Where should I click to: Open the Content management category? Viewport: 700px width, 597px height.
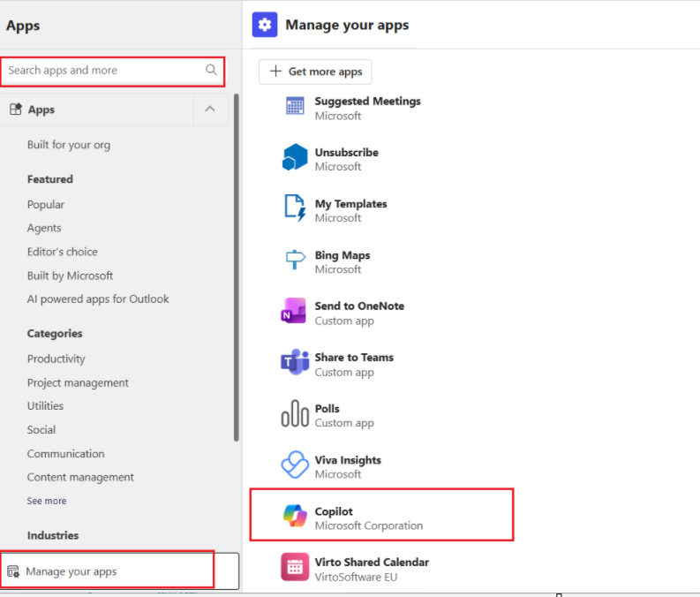point(80,477)
